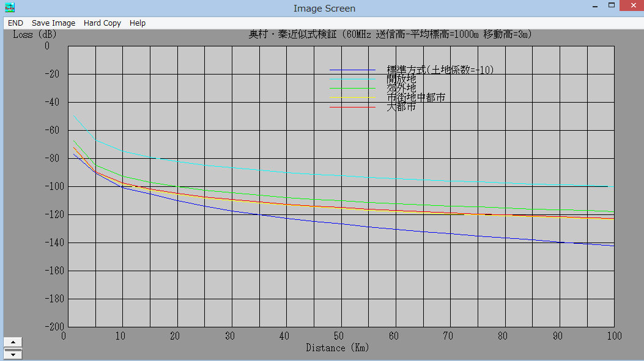Click the up arrow spin button

pyautogui.click(x=13, y=341)
